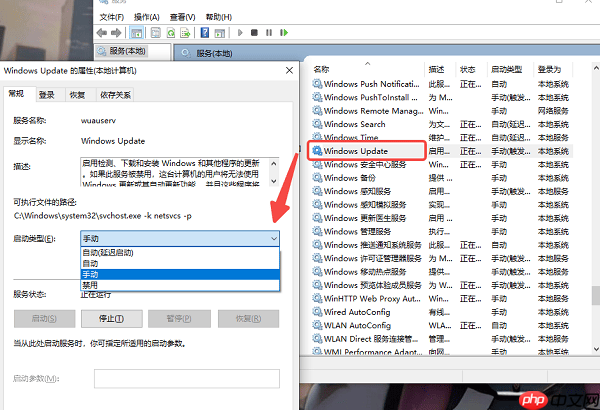This screenshot has width=600, height=410.
Task: Open the blue help toolbar icon
Action: [205, 33]
